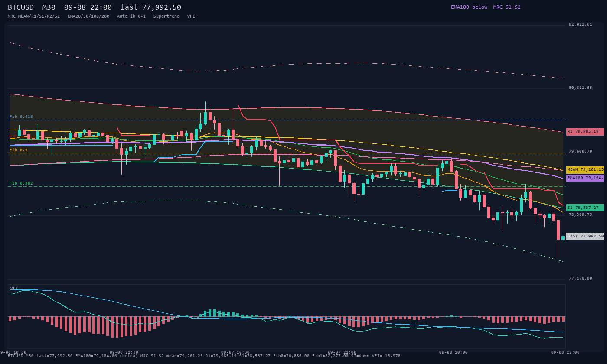Click the 09-07 10:30 time axis label
The width and height of the screenshot is (607, 364).
235,352
